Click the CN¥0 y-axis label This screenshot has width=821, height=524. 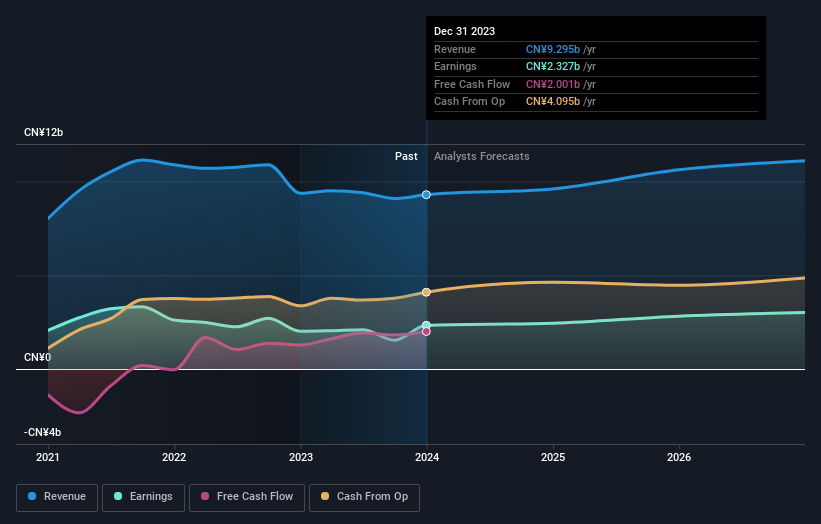(37, 358)
